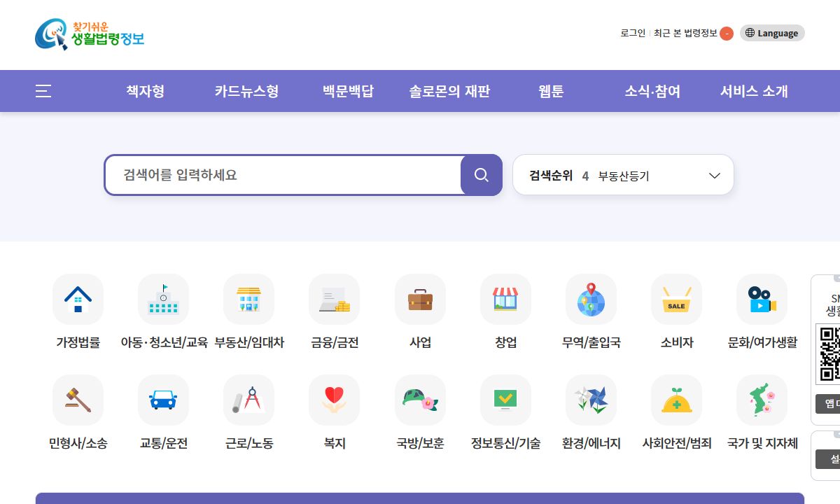Open the 문화/여가생활 camera icon

(762, 300)
